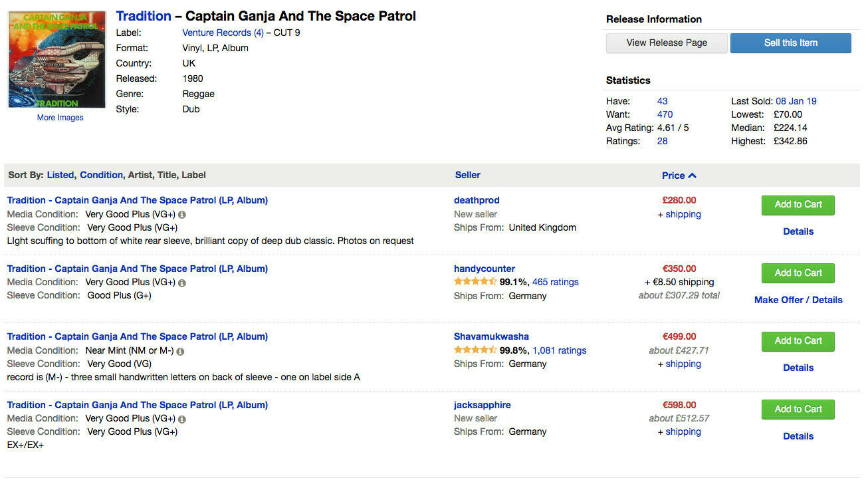Open the album cover thumbnail
This screenshot has width=868, height=480.
pos(56,59)
